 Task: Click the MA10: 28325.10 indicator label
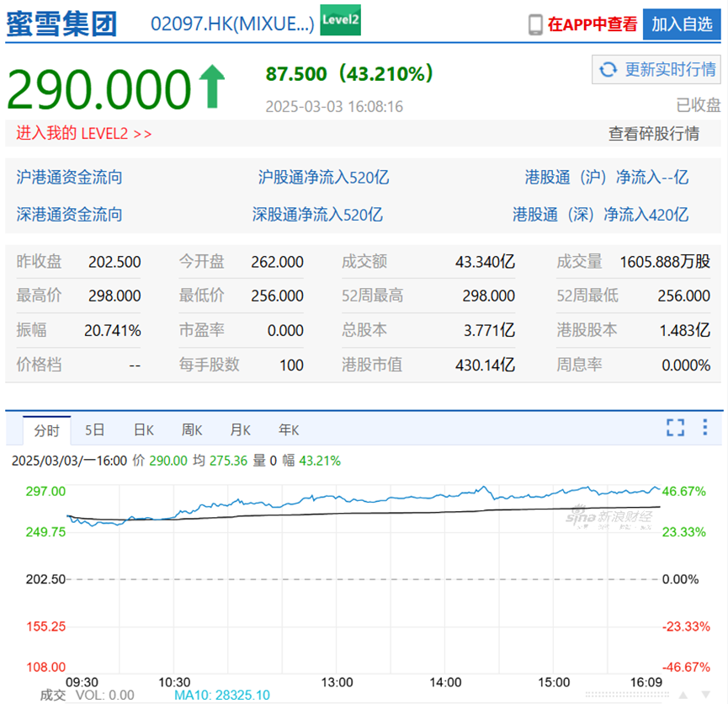(222, 696)
